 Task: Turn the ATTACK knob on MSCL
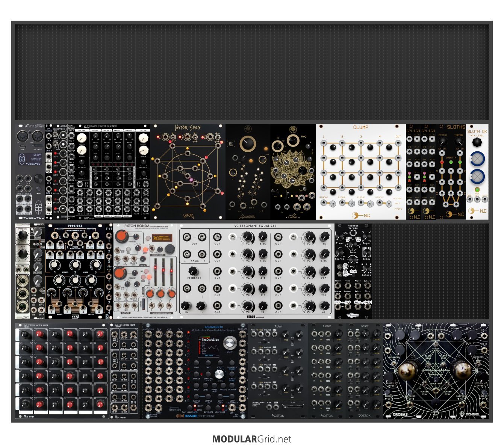click(38, 254)
